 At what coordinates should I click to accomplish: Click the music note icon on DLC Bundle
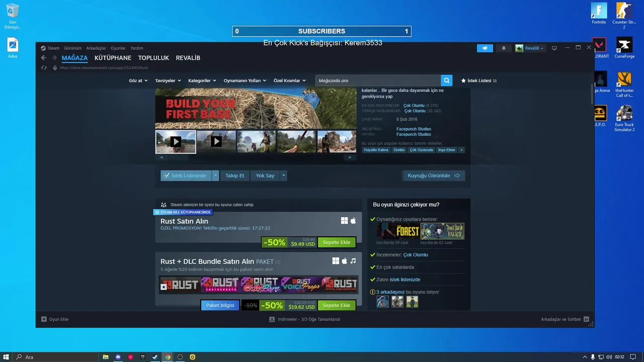[x=353, y=261]
